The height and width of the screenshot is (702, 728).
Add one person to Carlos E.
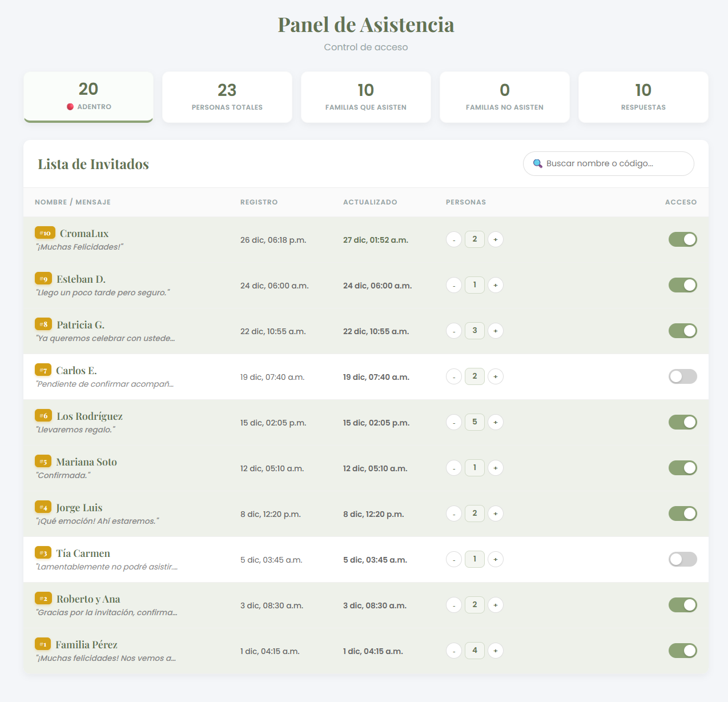pos(496,376)
